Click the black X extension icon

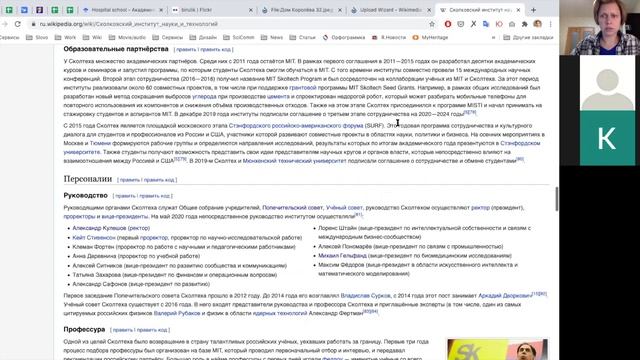click(473, 24)
